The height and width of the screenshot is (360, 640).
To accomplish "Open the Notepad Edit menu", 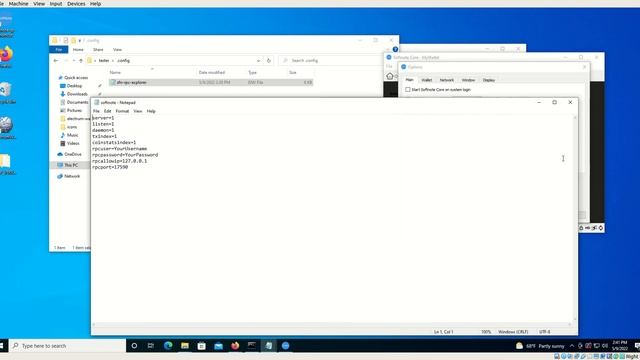I will pyautogui.click(x=107, y=111).
